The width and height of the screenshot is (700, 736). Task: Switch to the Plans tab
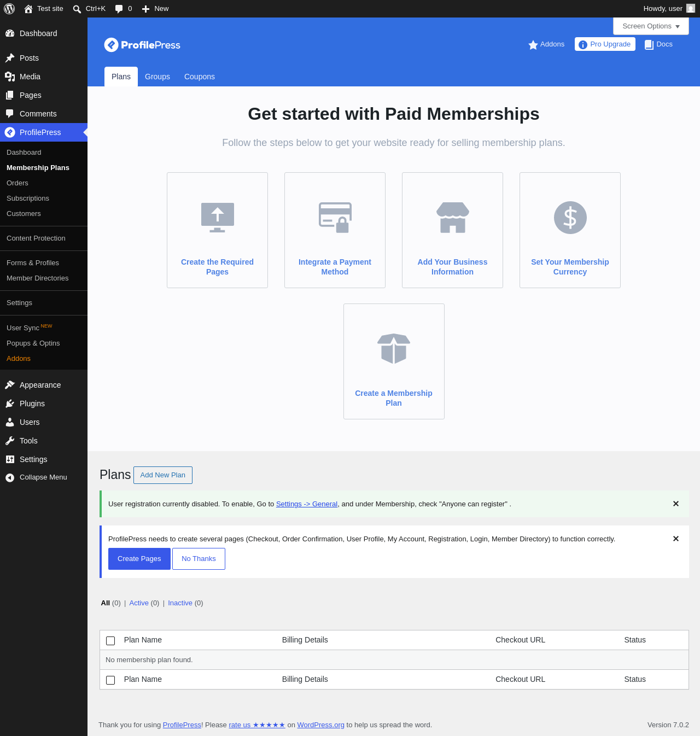pyautogui.click(x=121, y=77)
